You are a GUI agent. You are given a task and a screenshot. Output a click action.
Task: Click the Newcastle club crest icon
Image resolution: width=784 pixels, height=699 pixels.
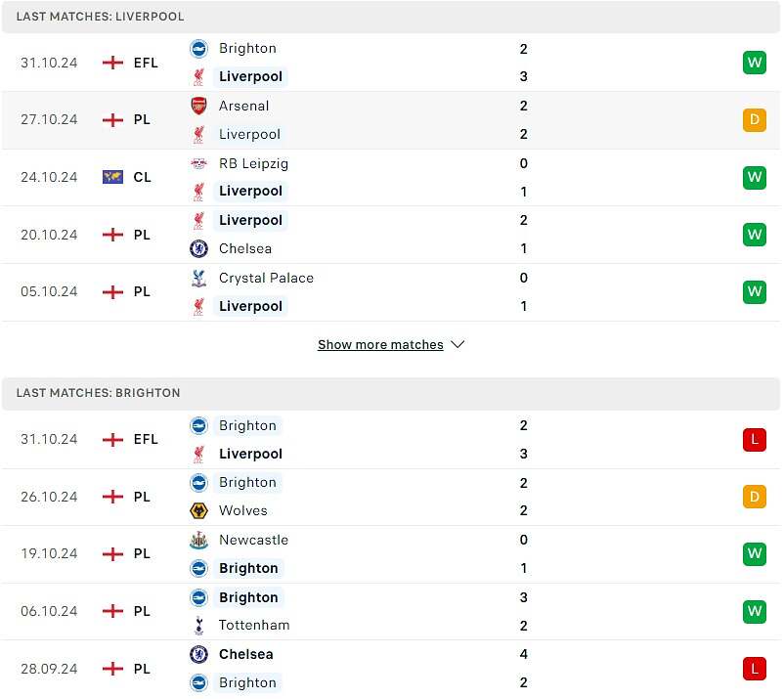[198, 540]
